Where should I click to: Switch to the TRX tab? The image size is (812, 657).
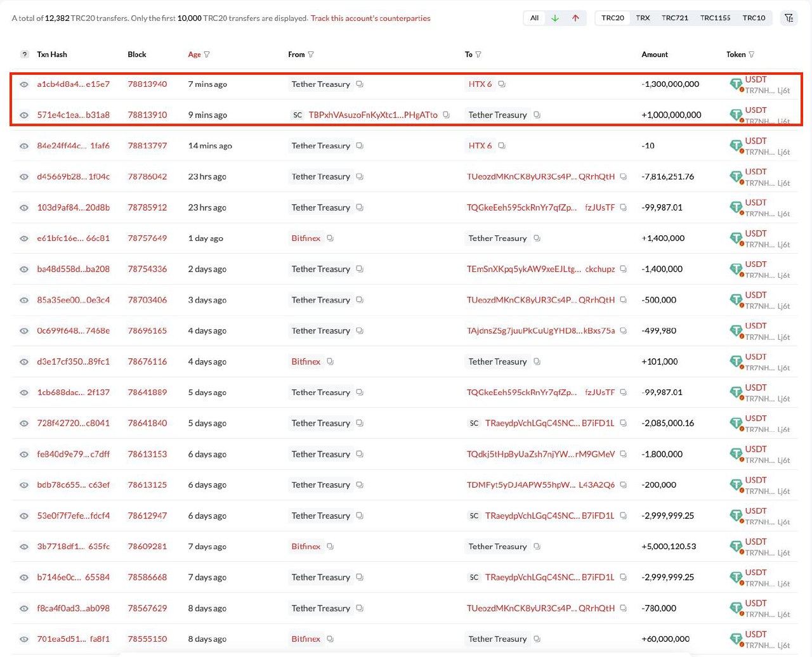(x=643, y=18)
